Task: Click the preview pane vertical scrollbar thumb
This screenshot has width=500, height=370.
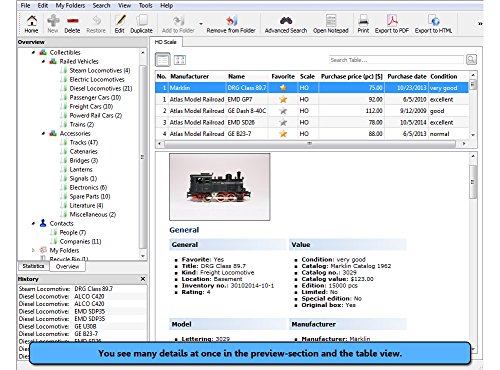Action: click(x=473, y=182)
